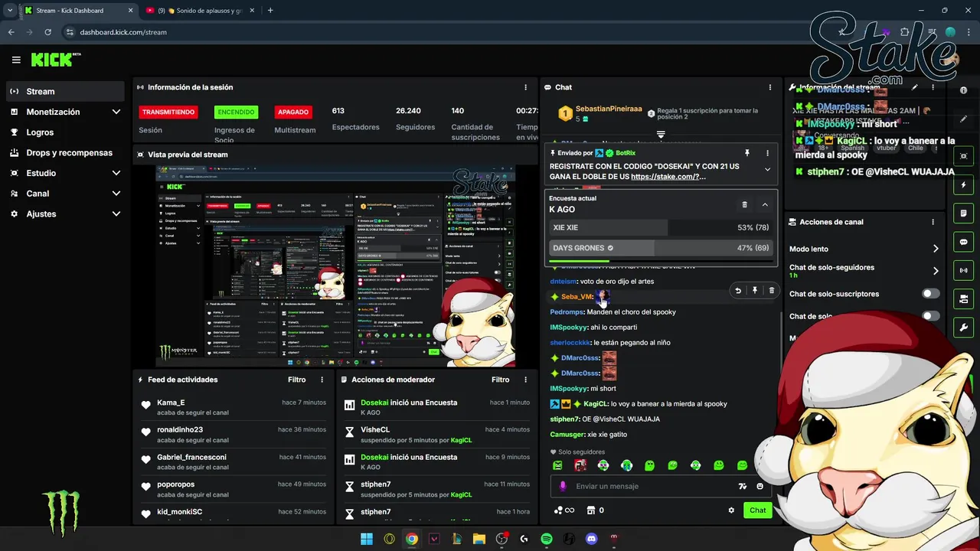This screenshot has width=980, height=551.
Task: Click the undo icon on Seba_VM's message
Action: 738,290
